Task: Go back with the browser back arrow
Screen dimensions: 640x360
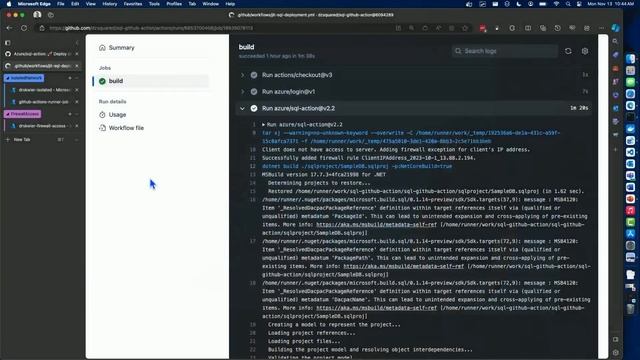Action: click(9, 28)
